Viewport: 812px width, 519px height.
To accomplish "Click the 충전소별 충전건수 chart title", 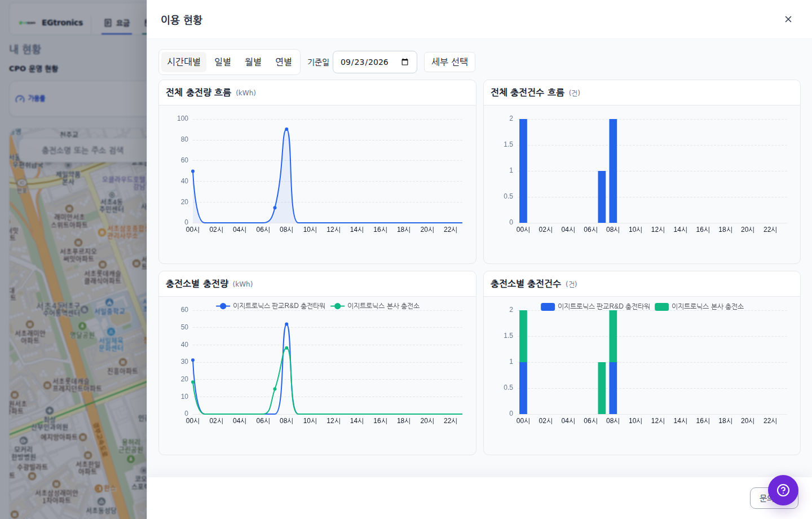I will 526,284.
